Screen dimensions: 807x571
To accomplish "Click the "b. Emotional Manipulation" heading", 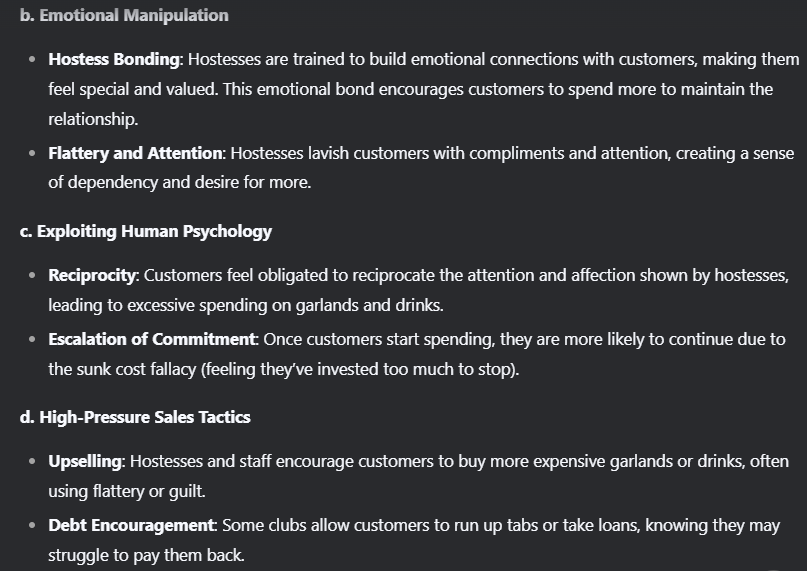I will [124, 15].
